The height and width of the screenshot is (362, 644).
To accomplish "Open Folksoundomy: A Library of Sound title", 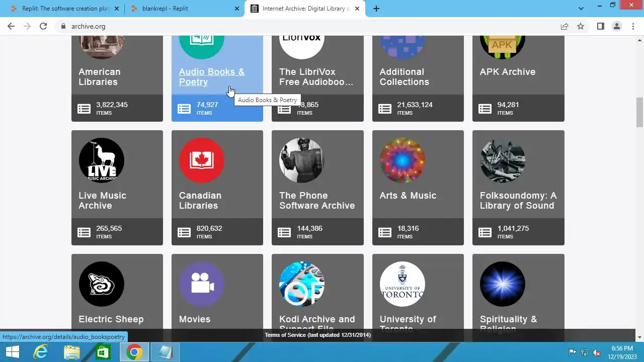I will pos(518,201).
